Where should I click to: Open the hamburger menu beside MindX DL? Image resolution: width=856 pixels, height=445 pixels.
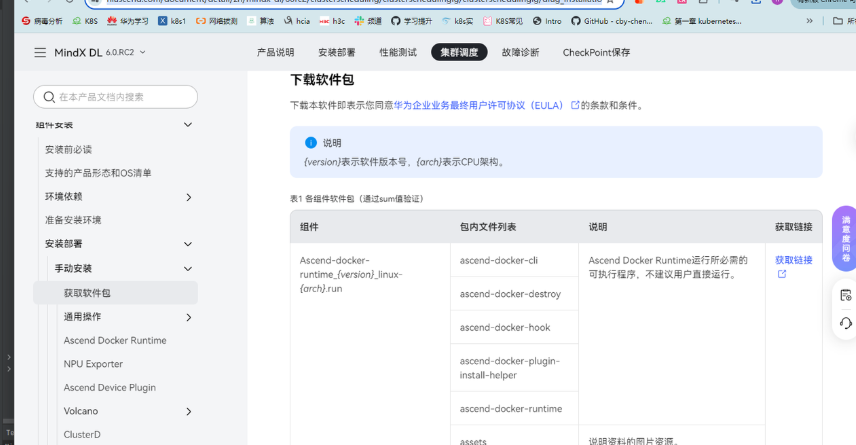point(40,52)
